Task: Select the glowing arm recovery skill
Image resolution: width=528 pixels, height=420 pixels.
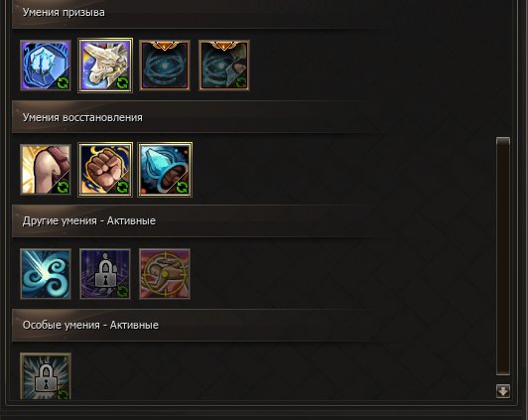Action: 46,170
